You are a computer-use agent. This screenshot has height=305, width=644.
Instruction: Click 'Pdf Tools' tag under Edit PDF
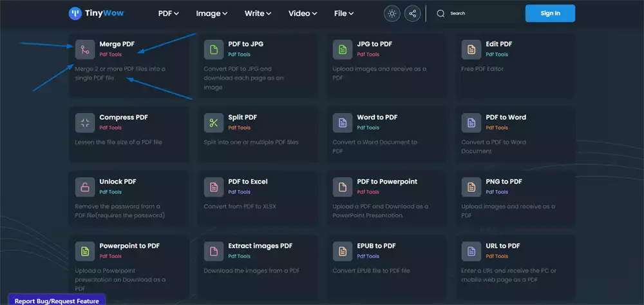coord(497,55)
